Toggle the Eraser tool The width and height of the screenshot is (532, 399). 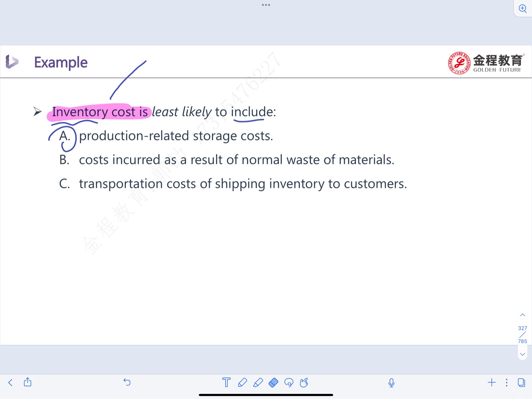coord(273,382)
